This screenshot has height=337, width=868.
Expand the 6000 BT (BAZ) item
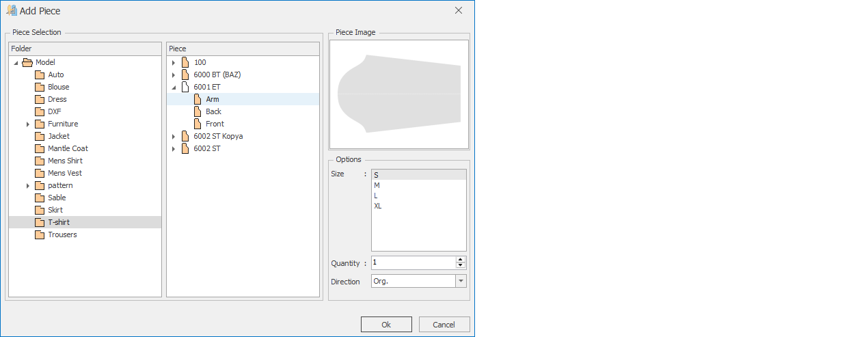pos(174,75)
